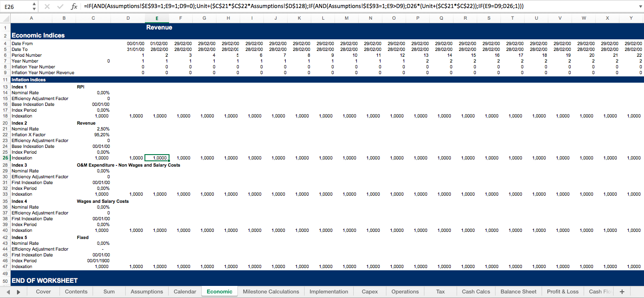Select the 00/01/1900 Index Period cell
This screenshot has width=644, height=298.
click(98, 260)
